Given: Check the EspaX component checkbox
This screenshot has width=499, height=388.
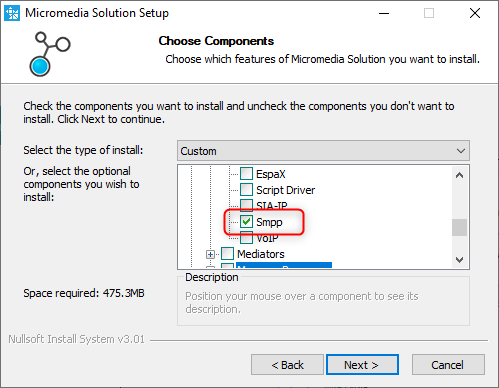Looking at the screenshot, I should point(246,174).
